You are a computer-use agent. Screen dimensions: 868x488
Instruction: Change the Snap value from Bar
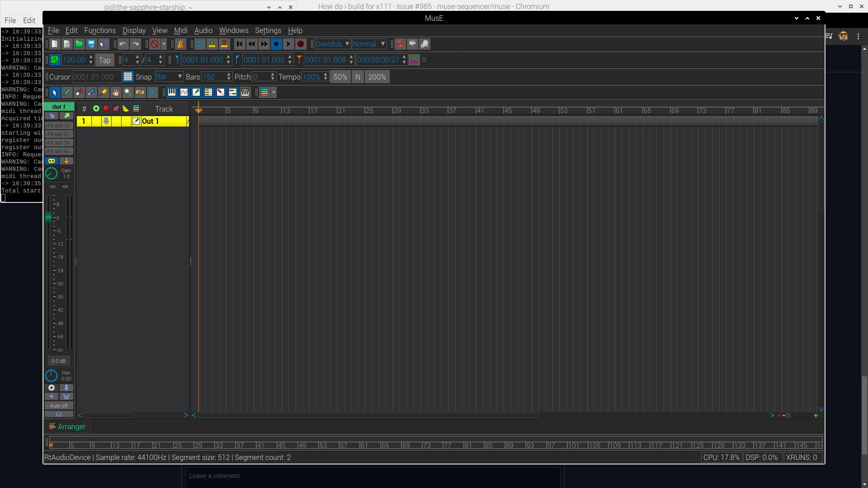coord(169,76)
